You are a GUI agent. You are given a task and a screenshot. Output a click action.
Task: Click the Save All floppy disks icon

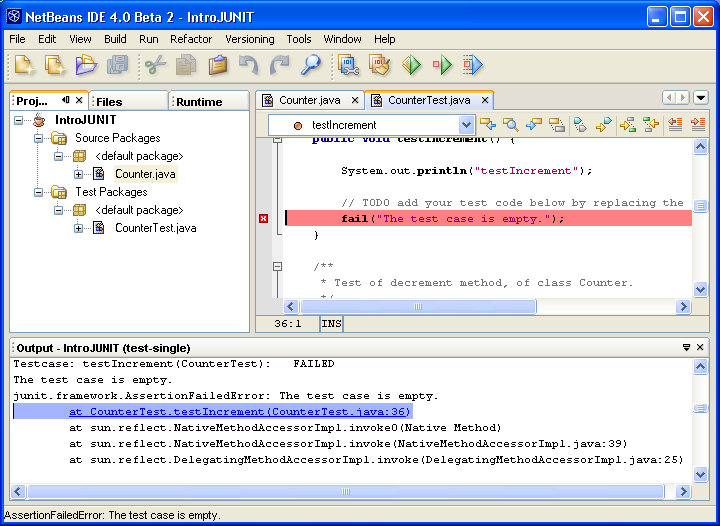point(118,64)
